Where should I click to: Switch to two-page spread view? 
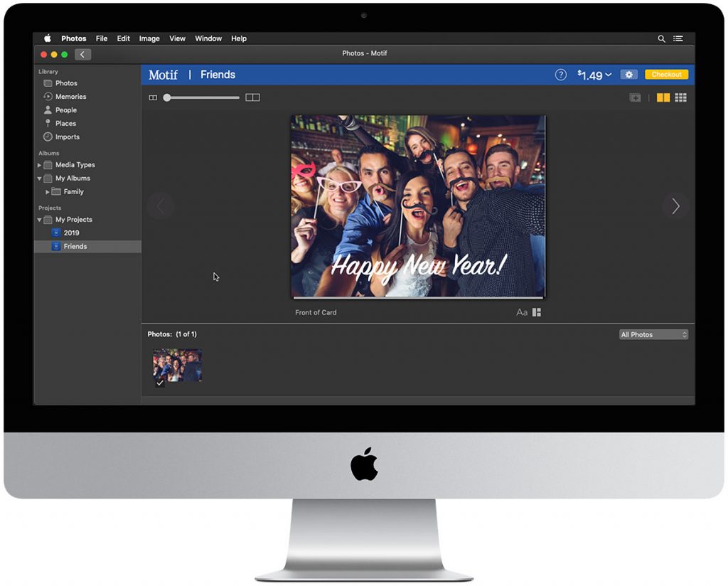tap(663, 97)
